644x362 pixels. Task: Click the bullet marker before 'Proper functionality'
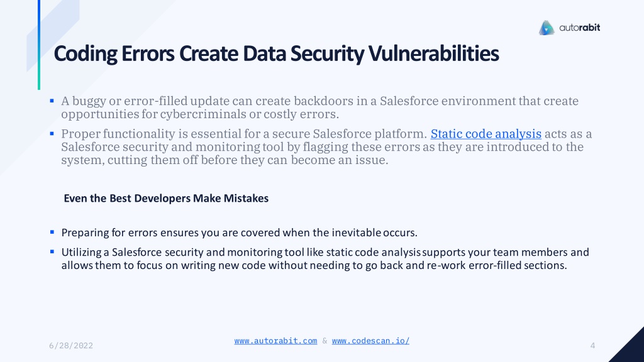coord(52,133)
